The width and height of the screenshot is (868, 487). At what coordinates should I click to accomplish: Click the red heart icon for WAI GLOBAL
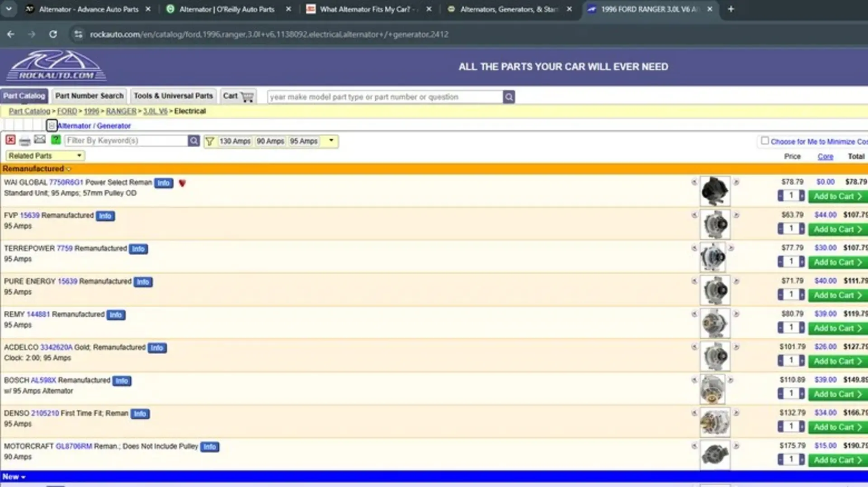click(x=182, y=183)
